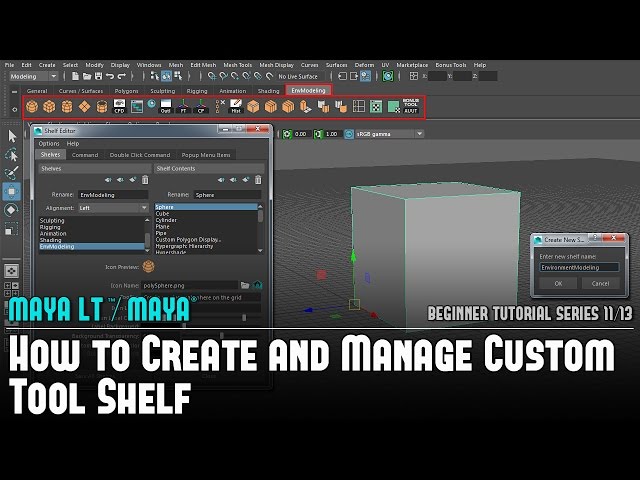Toggle color management icon beside sRGB gamma
The image size is (640, 480).
pos(349,134)
